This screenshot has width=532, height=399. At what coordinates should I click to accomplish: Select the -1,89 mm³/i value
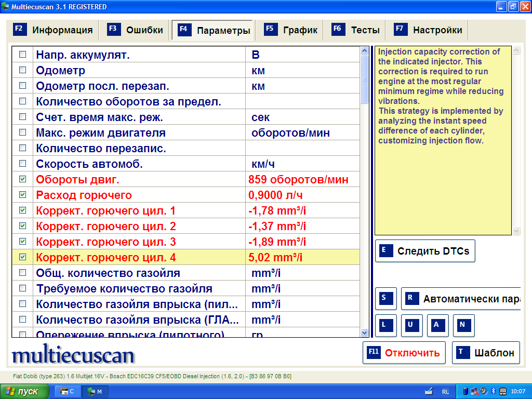pos(277,242)
